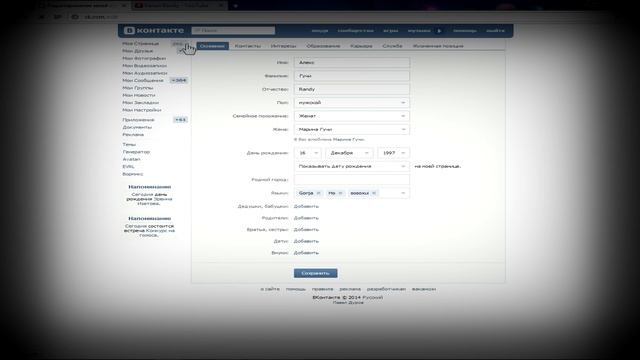Open Мои Группы in the sidebar
Image resolution: width=640 pixels, height=360 pixels.
point(138,88)
